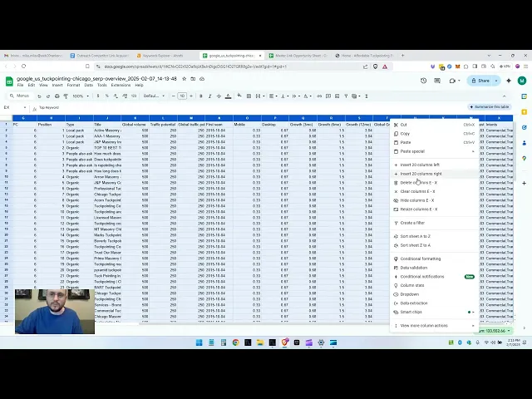Open the Maps side panel icon
This screenshot has width=532, height=399.
coord(525,159)
